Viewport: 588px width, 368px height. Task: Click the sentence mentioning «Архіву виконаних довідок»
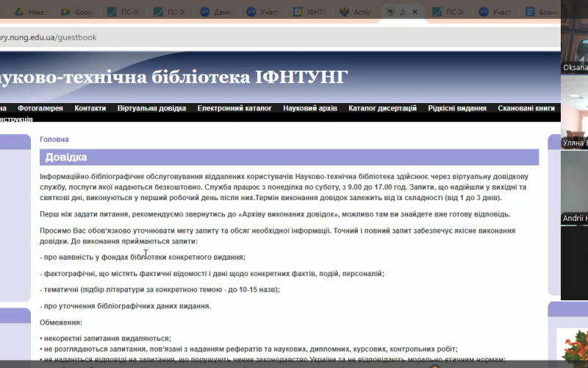coord(275,214)
